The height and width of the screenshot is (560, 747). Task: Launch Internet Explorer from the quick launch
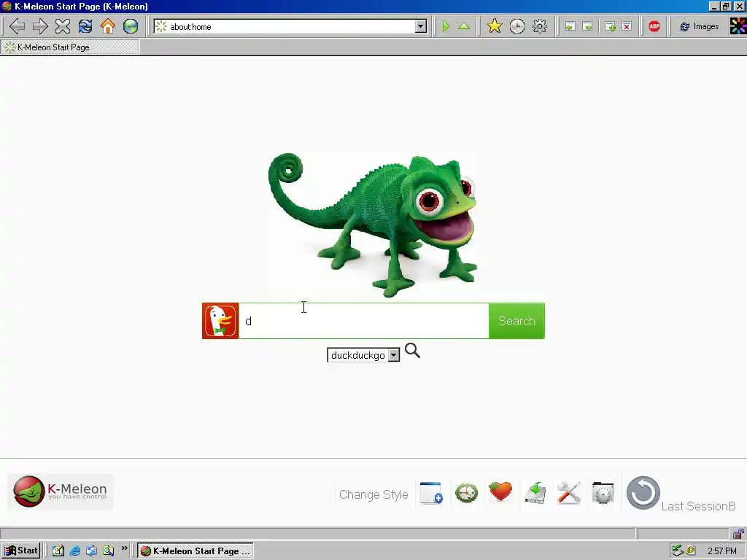(x=75, y=551)
